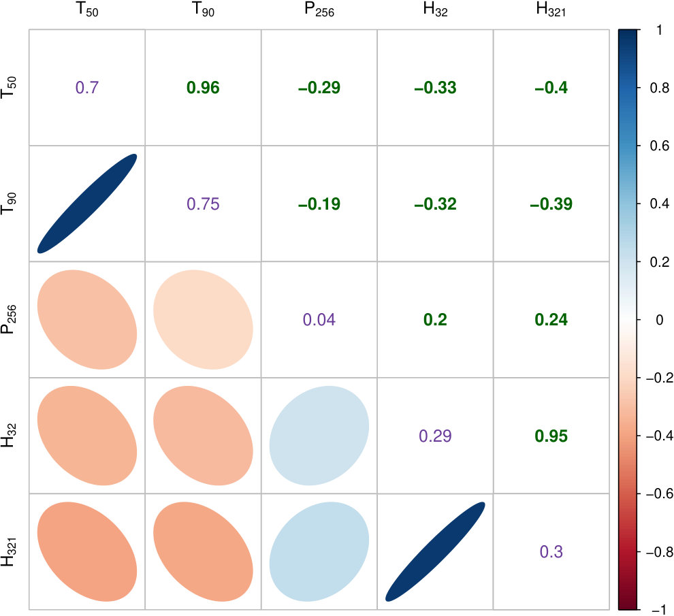Click the orange H32–T90 ellipse

point(203,436)
